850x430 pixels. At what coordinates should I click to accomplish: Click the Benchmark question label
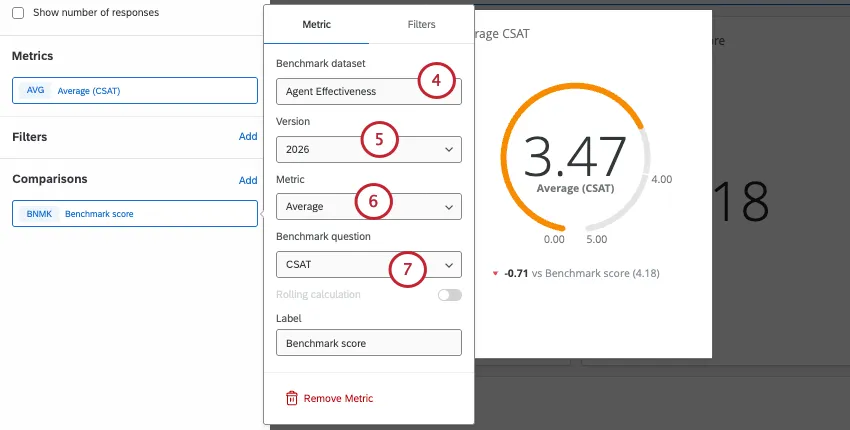pos(323,237)
